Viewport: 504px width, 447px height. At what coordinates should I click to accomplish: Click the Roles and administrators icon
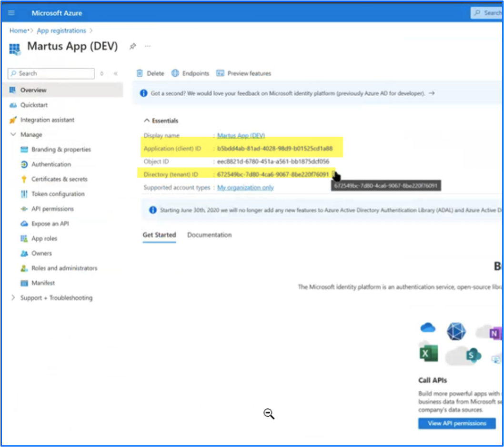click(24, 268)
